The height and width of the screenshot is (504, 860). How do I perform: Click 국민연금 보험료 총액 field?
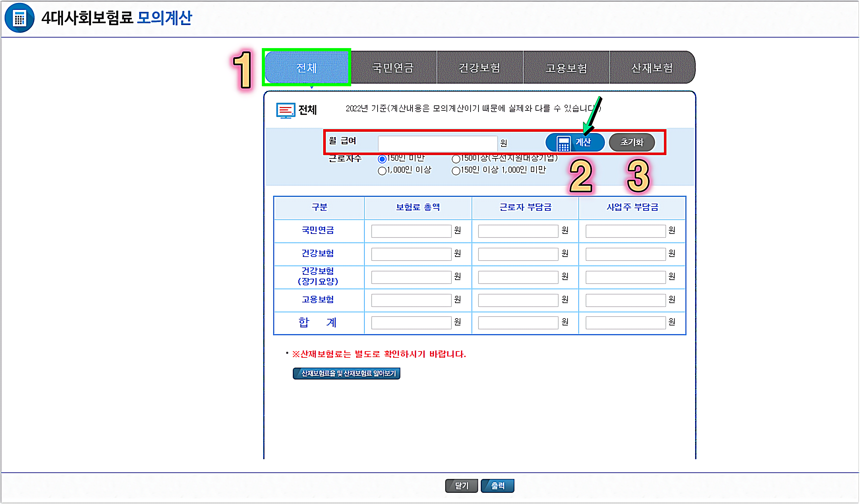coord(411,231)
